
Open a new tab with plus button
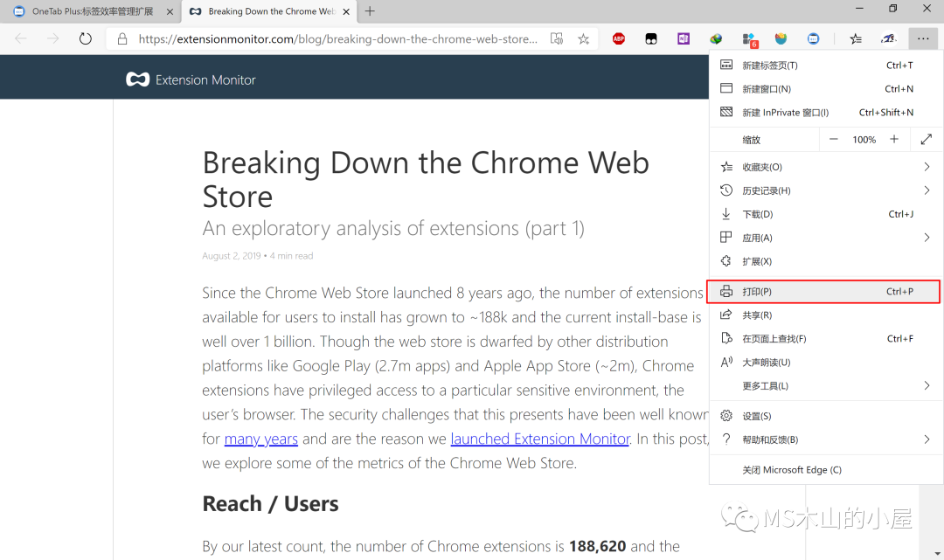(370, 11)
